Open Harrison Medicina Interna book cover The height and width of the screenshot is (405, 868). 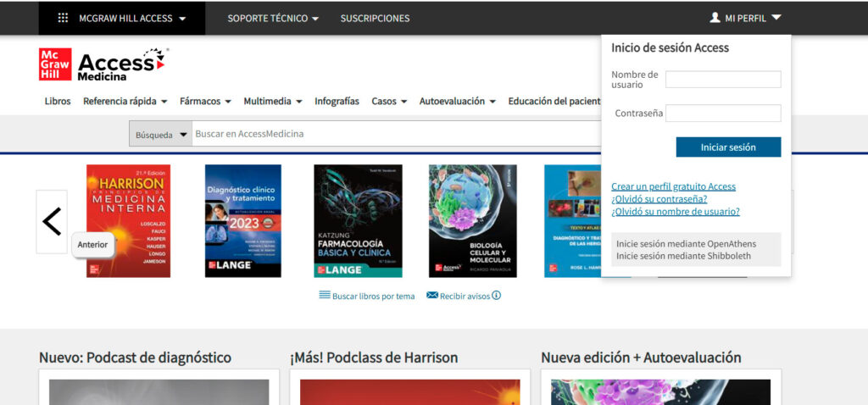(x=129, y=221)
